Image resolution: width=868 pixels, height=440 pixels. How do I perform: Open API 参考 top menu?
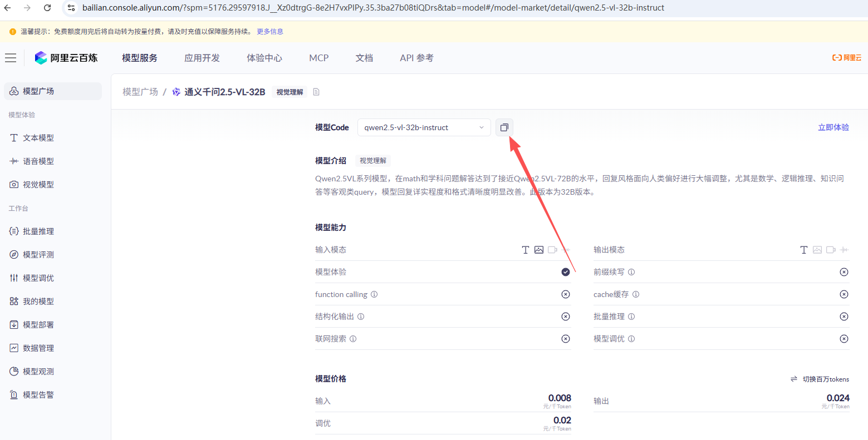416,58
